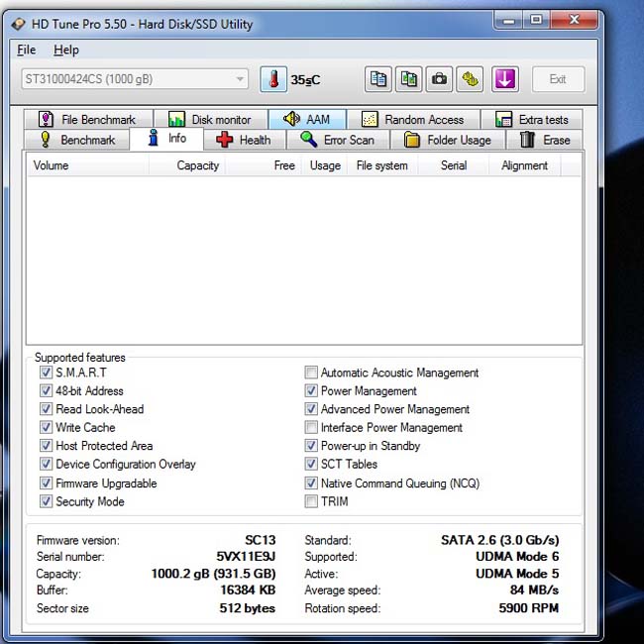The width and height of the screenshot is (644, 644).
Task: Click the second green copy icon
Action: click(x=408, y=79)
